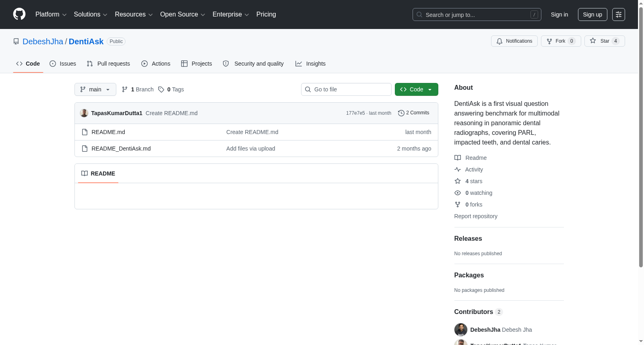Image resolution: width=644 pixels, height=345 pixels.
Task: Click the Create README.md commit link in README.md row
Action: tap(252, 132)
